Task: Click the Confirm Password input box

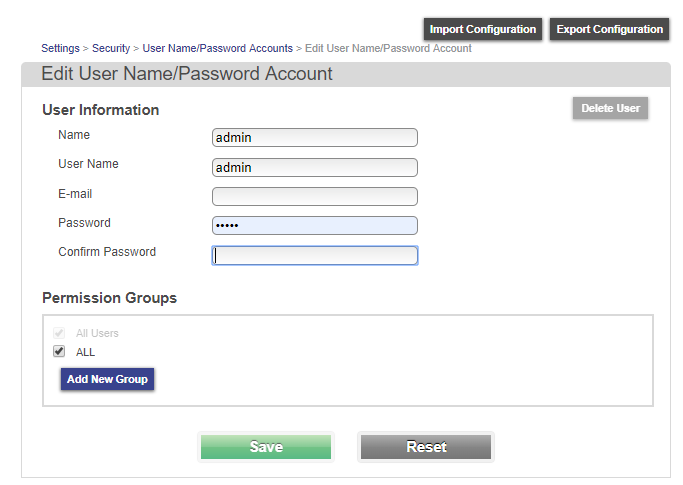Action: pos(315,255)
